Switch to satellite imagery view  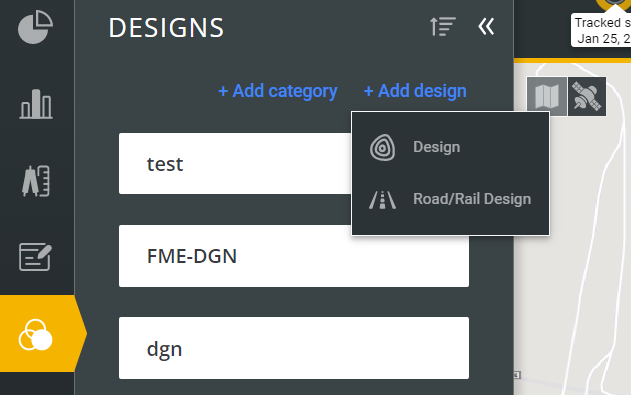[x=587, y=97]
